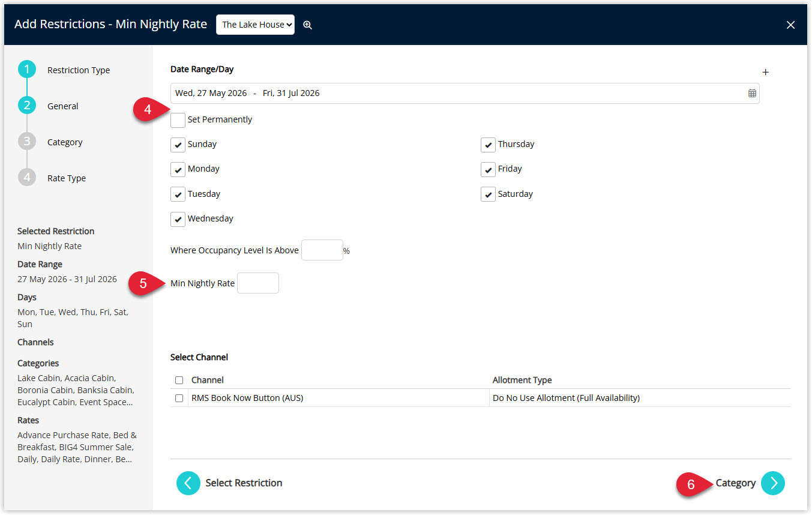Click the Category next label
The image size is (812, 515).
(x=735, y=483)
